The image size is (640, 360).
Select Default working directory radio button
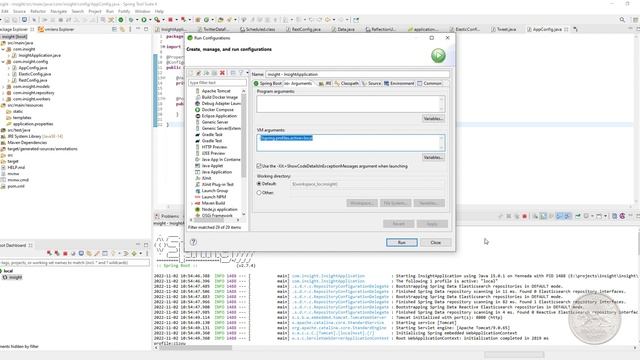[x=259, y=184]
